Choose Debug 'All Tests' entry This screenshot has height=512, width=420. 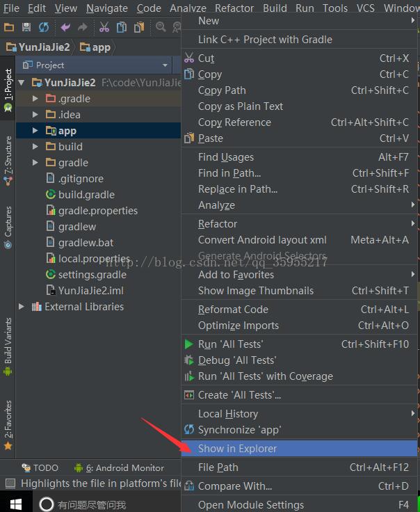click(299, 360)
